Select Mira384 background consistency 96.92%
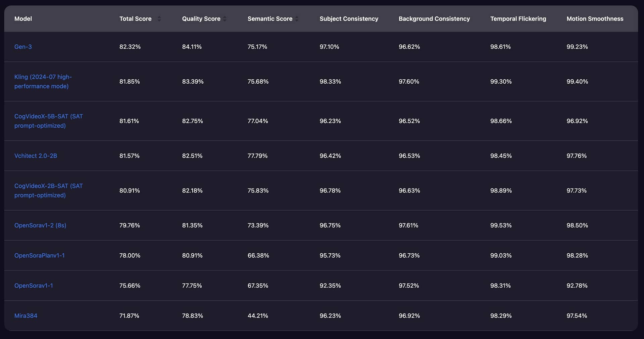The width and height of the screenshot is (644, 339). pyautogui.click(x=409, y=316)
